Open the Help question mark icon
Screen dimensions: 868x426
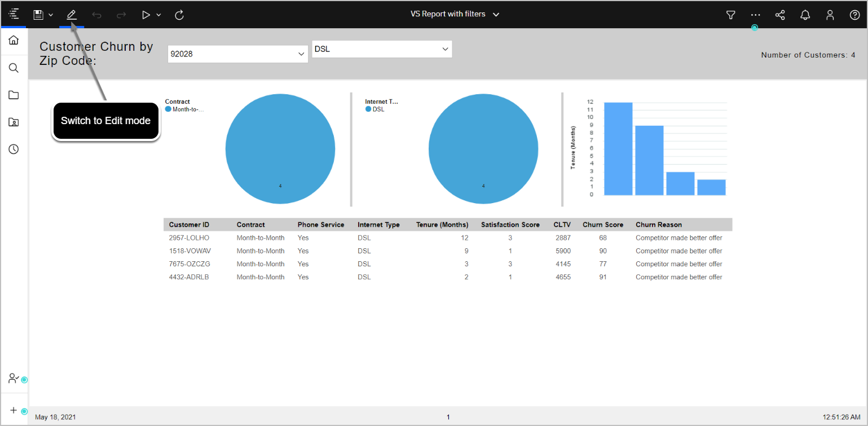(854, 15)
